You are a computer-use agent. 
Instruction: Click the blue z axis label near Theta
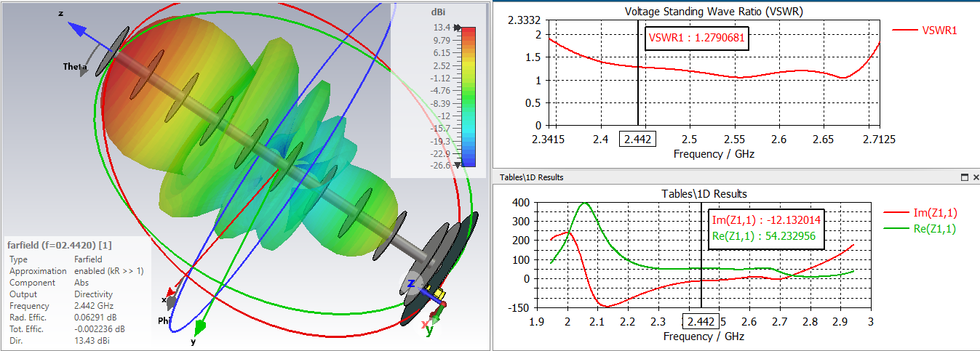click(61, 14)
